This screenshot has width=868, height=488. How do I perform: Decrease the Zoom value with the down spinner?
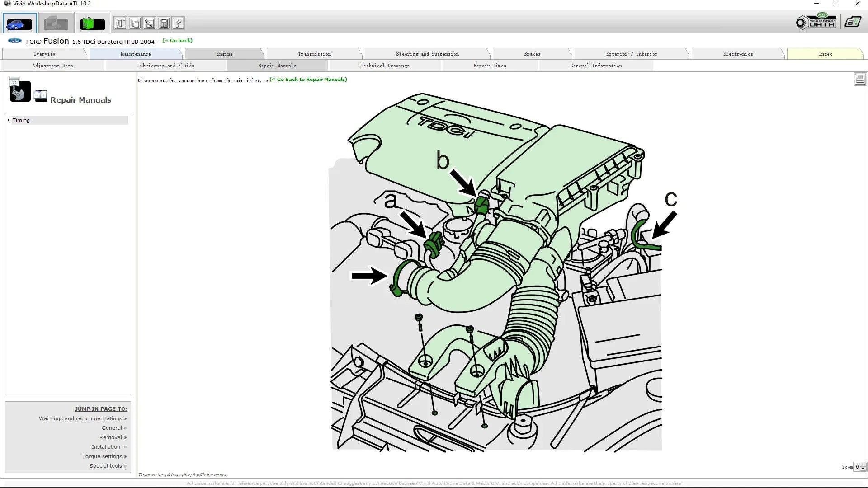[863, 469]
